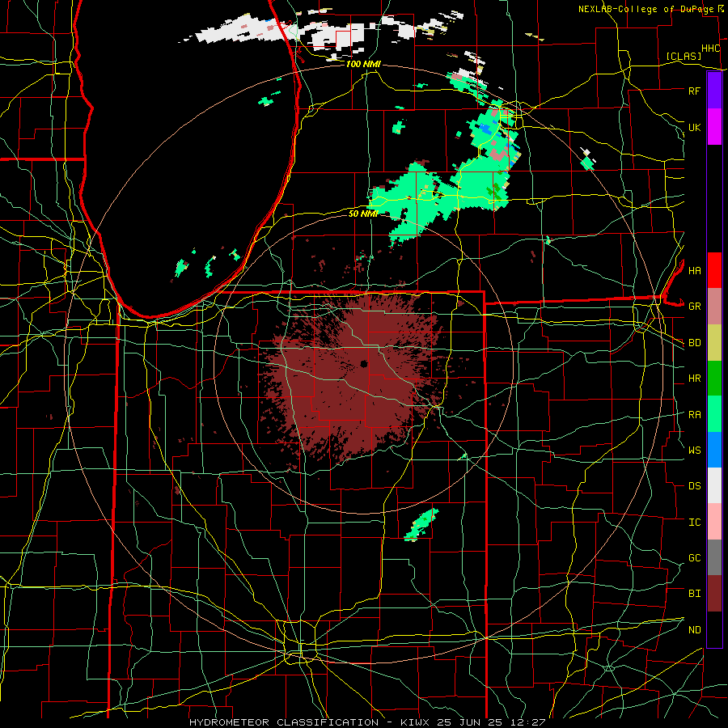Click the UK legend label
Screen dimensions: 728x728
[x=694, y=127]
